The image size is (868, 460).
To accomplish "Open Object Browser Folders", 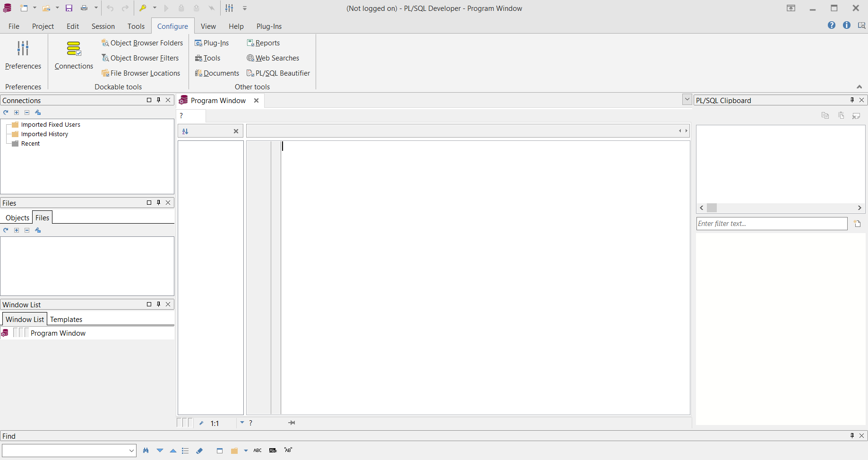I will coord(142,43).
